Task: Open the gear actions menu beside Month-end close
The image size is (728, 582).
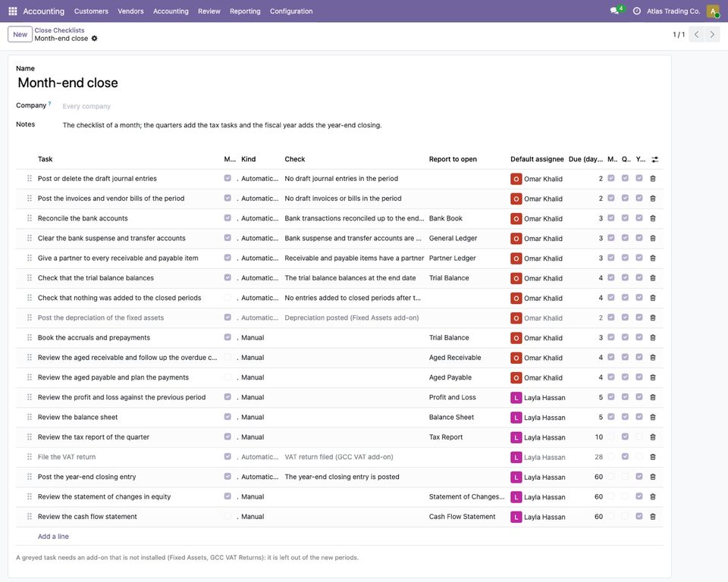Action: (94, 39)
